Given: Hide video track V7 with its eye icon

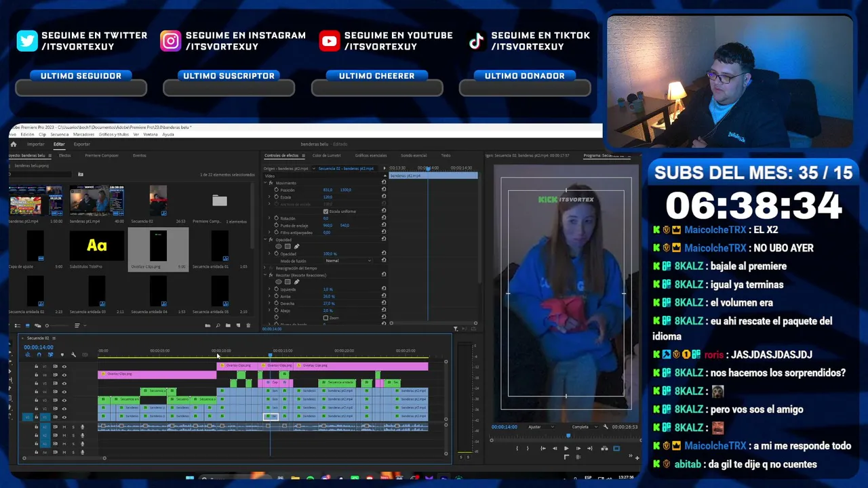Looking at the screenshot, I should coord(64,367).
